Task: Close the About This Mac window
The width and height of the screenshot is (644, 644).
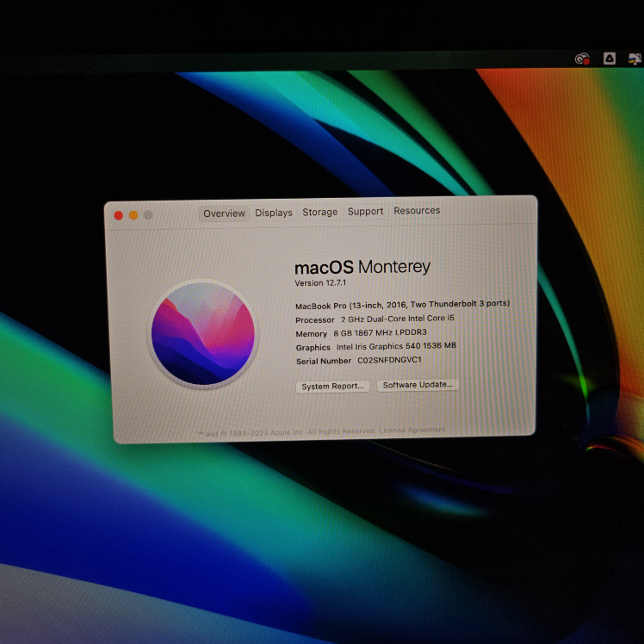Action: tap(119, 215)
